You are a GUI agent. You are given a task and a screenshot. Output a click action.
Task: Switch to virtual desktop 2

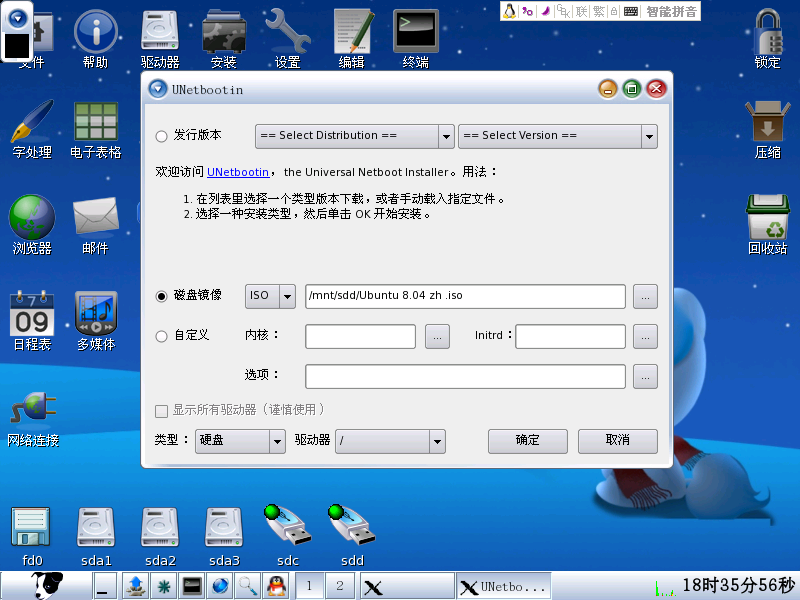pos(340,586)
